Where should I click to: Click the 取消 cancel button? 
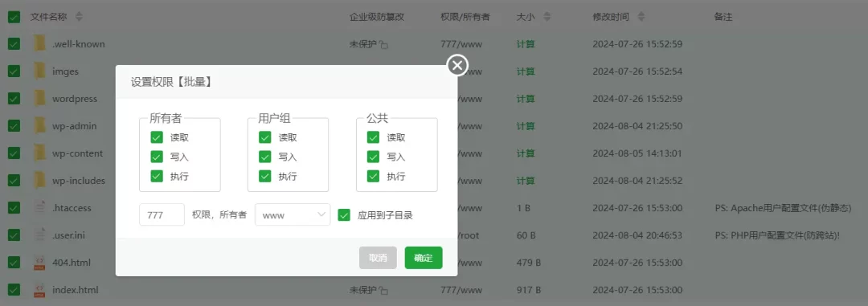378,258
